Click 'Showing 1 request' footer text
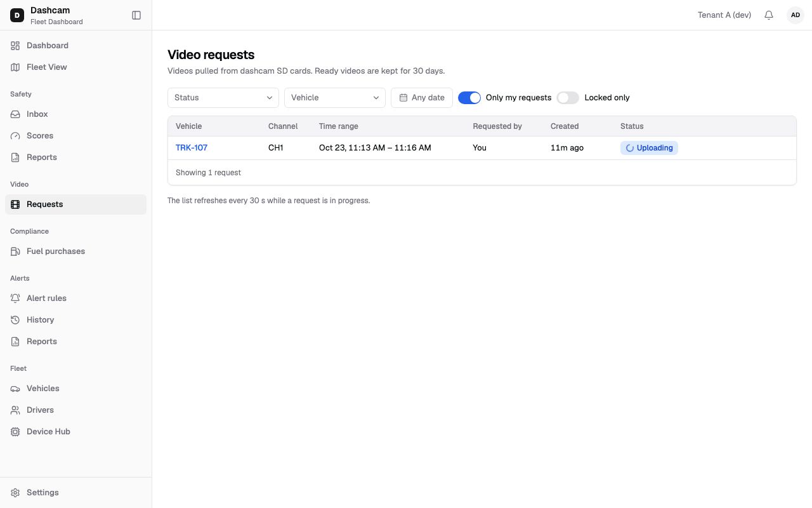This screenshot has height=508, width=812. (208, 173)
